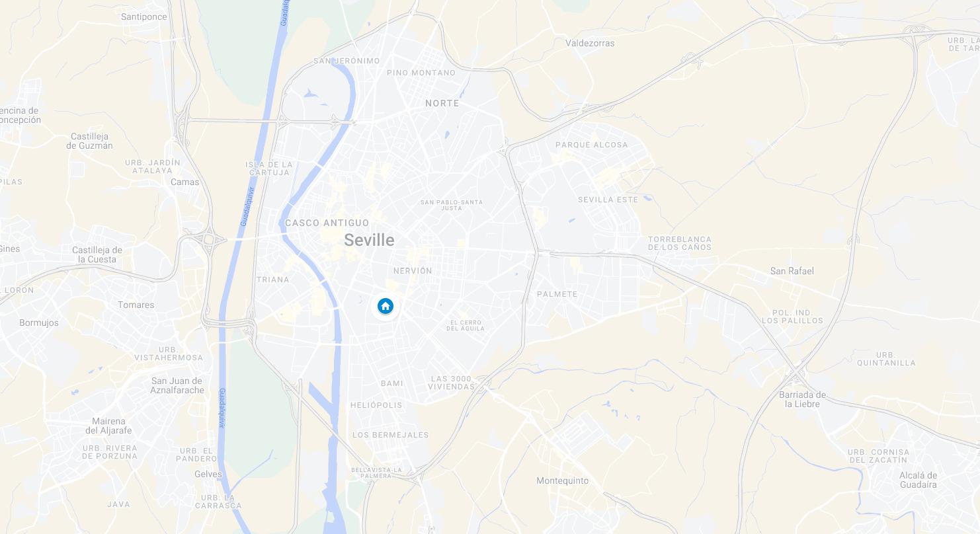Click the Alcalá de Guadaíra label
Viewport: 980px width, 534px height.
pyautogui.click(x=919, y=480)
